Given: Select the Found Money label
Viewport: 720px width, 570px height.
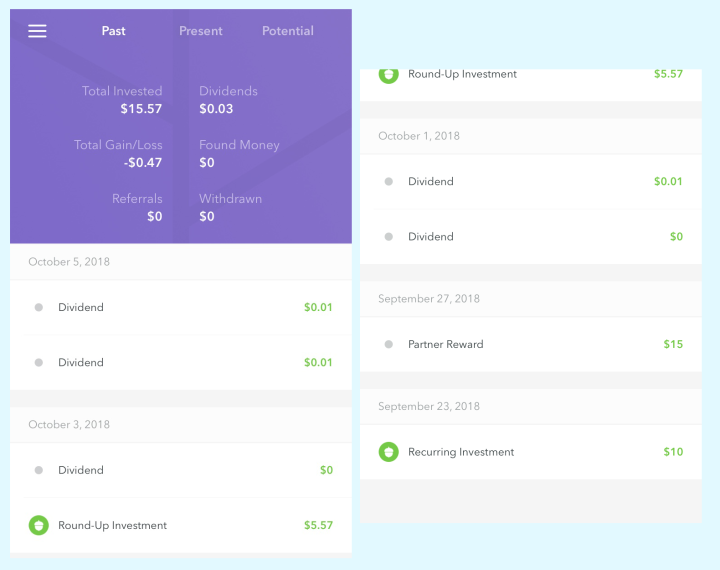Looking at the screenshot, I should coord(239,145).
